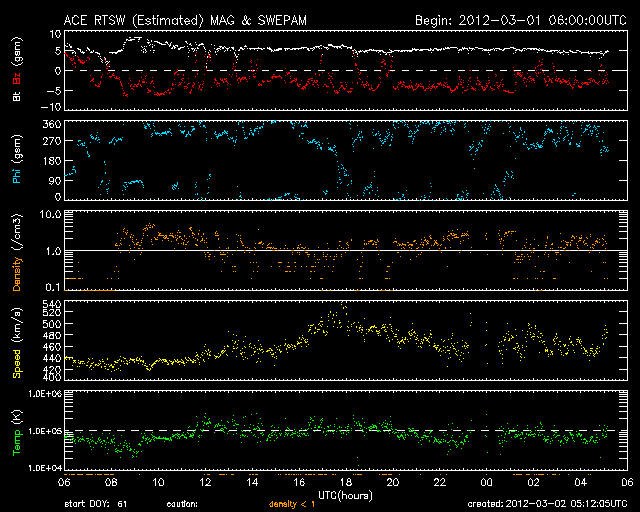Click the 'ACE RTSW (Estimated) MAG & SWEPAM' title
This screenshot has width=640, height=512.
[x=185, y=20]
